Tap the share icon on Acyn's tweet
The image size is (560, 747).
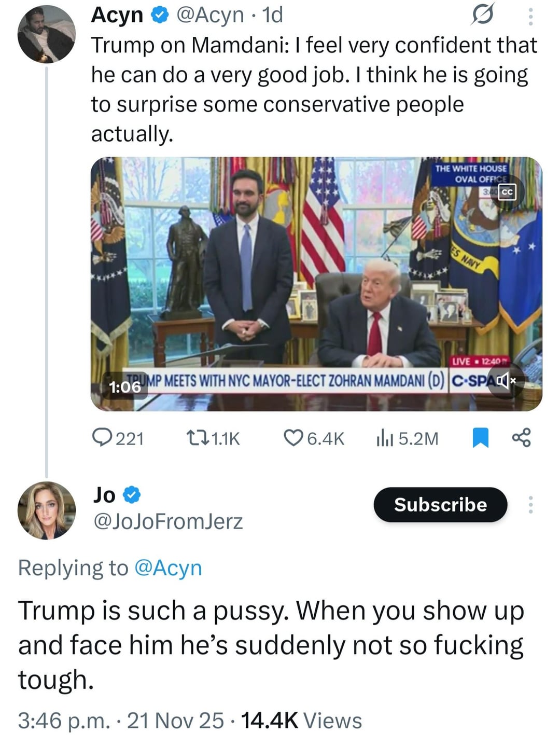point(521,438)
